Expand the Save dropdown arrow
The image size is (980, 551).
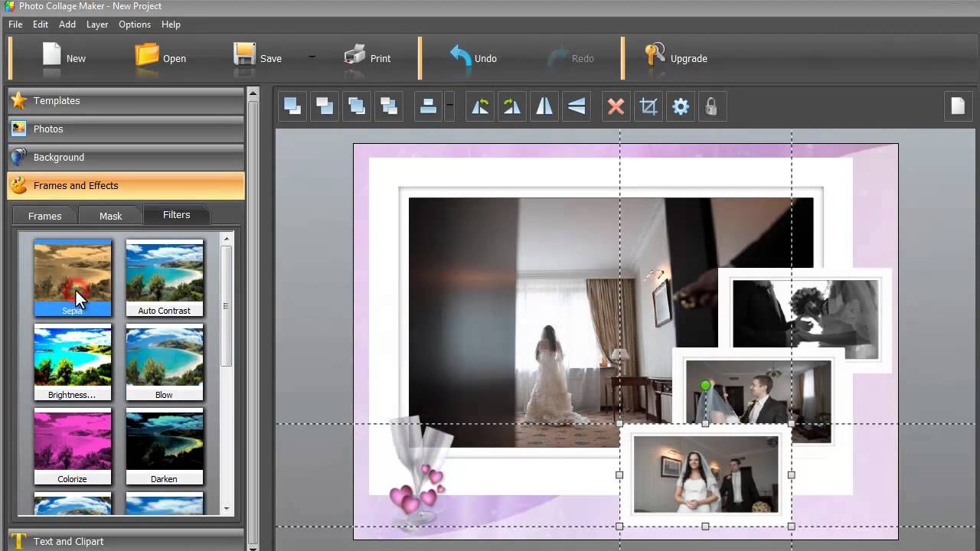click(x=312, y=57)
